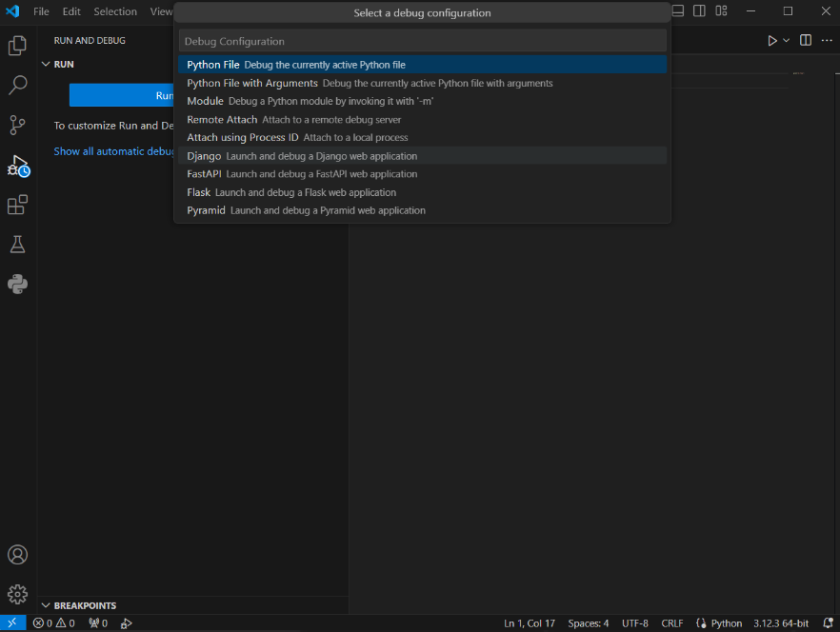Open Show all automatic debug configurations link
The width and height of the screenshot is (840, 632).
(x=113, y=151)
